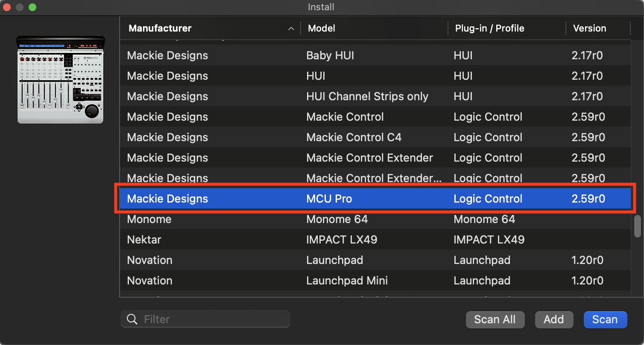Focus the Filter search field
This screenshot has height=345, width=644.
pos(205,319)
